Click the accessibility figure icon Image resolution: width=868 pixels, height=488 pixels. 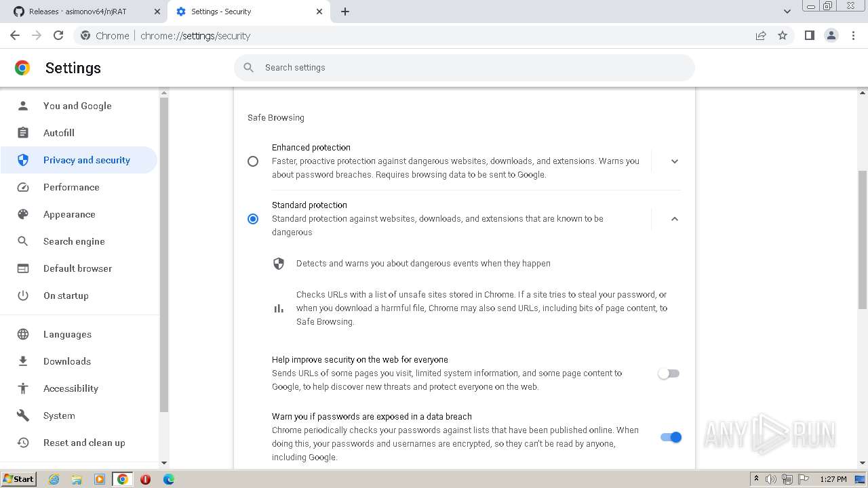(x=23, y=388)
